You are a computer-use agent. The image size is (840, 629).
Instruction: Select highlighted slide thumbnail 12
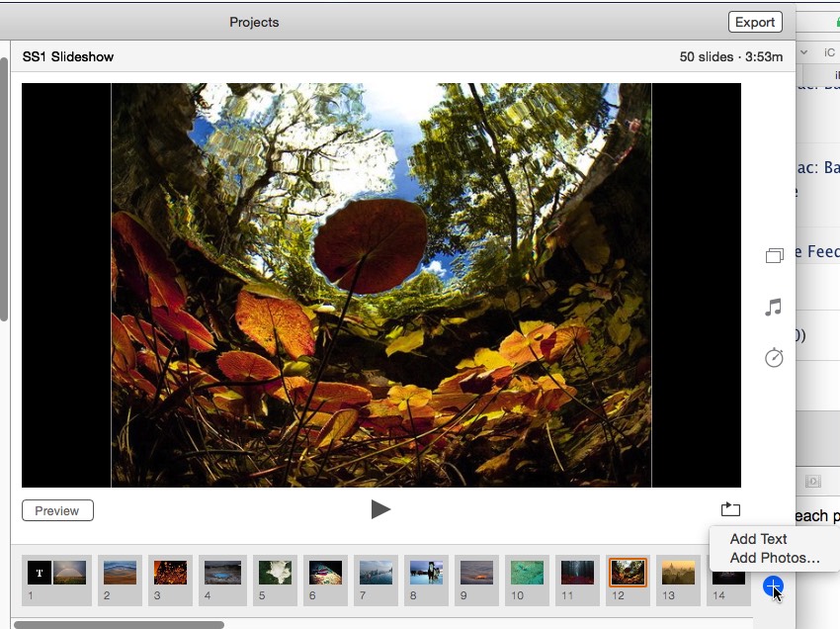628,573
